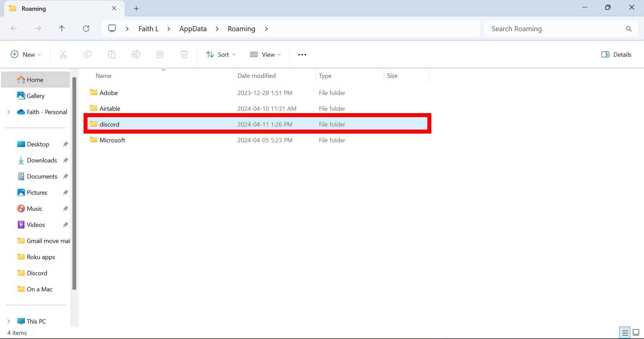Open the See more options menu

[302, 55]
